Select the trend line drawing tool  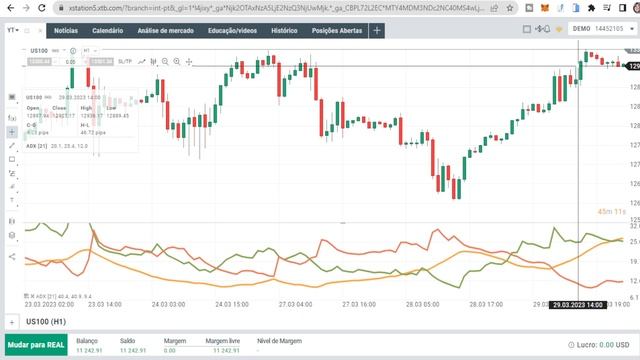[12, 146]
